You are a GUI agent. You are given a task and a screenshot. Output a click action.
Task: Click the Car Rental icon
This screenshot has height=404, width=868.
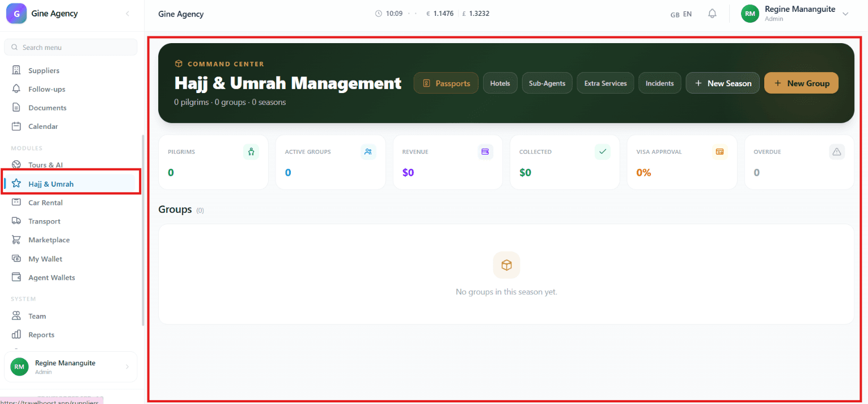(x=16, y=203)
